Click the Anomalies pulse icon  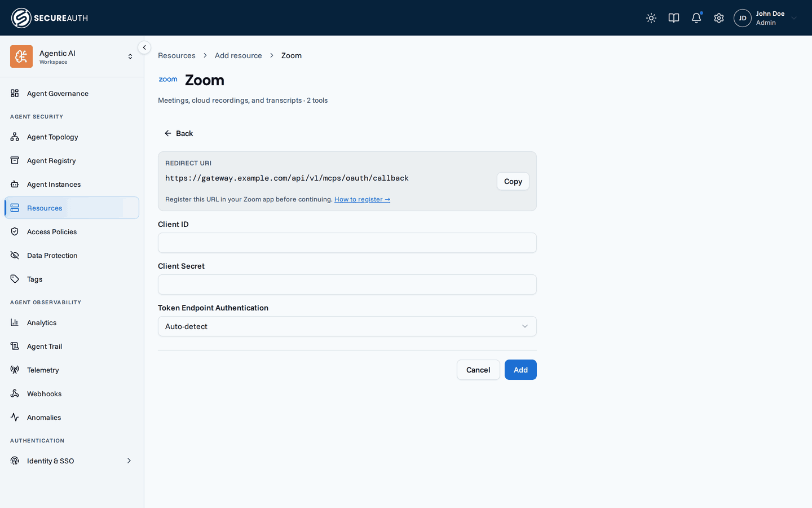coord(15,417)
